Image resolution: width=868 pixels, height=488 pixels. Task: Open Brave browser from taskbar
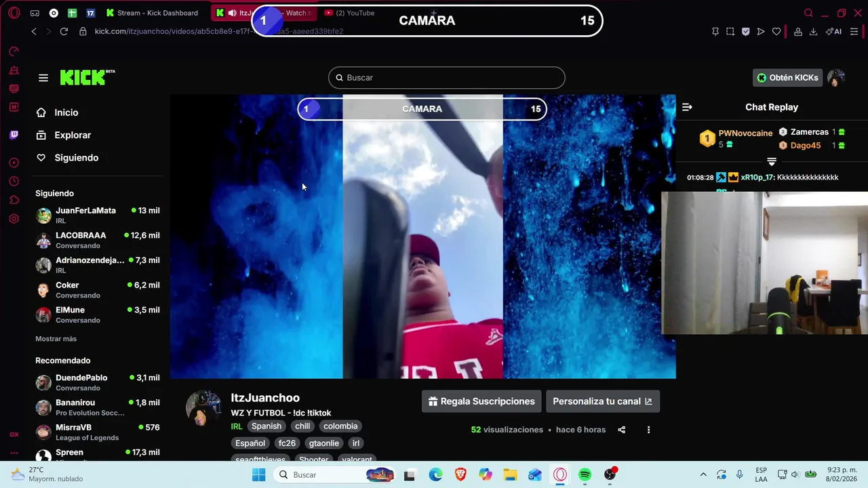click(x=460, y=475)
